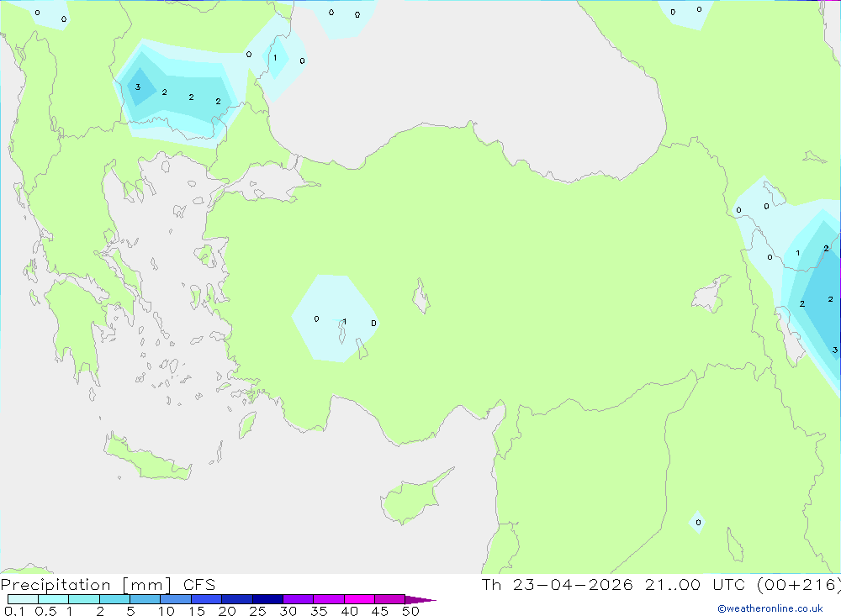Click the '0.5' legend scale label

[45, 611]
